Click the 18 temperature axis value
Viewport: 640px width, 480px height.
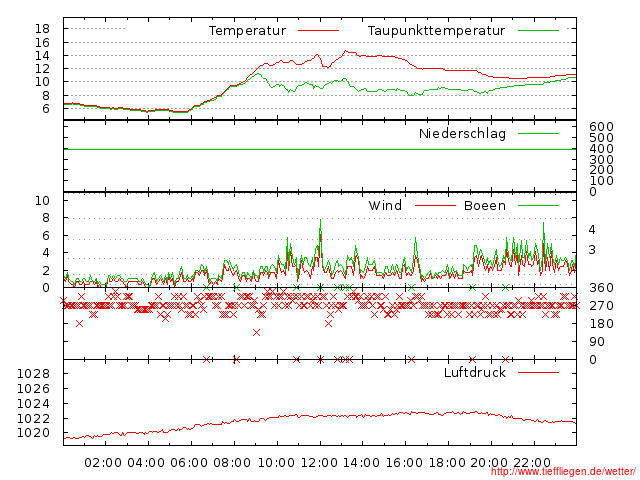[x=42, y=29]
